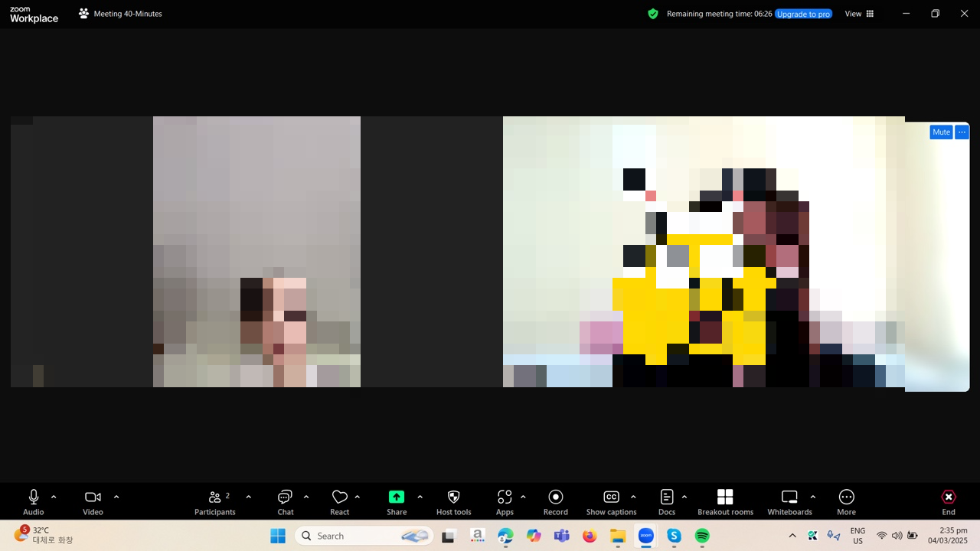Start screen sharing with green Share button
Screen dimensions: 980x551
[397, 502]
